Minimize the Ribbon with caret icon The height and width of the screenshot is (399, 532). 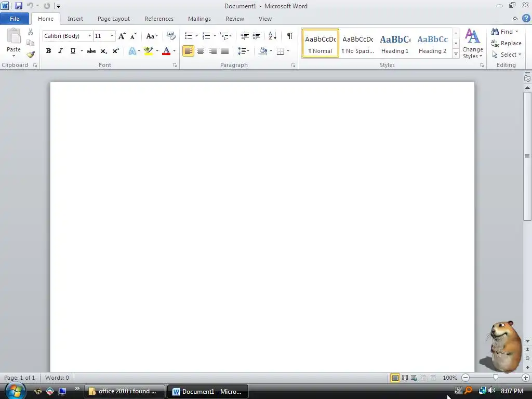coord(515,19)
